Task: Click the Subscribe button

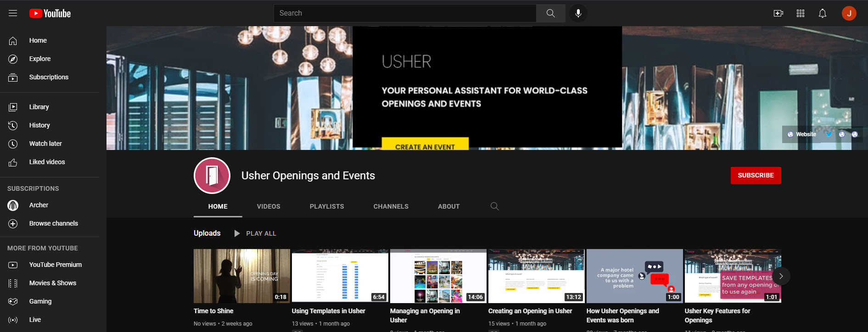Action: 756,175
